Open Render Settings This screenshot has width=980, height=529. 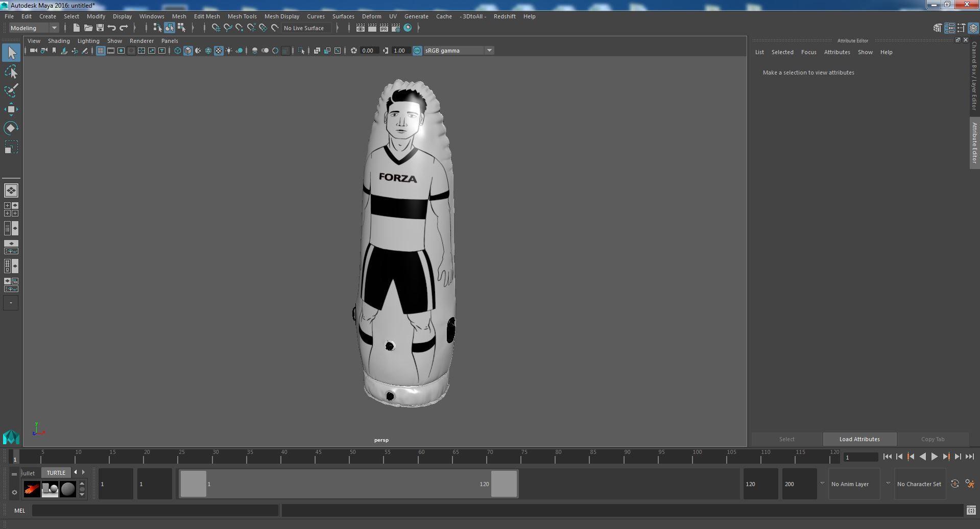pos(395,28)
